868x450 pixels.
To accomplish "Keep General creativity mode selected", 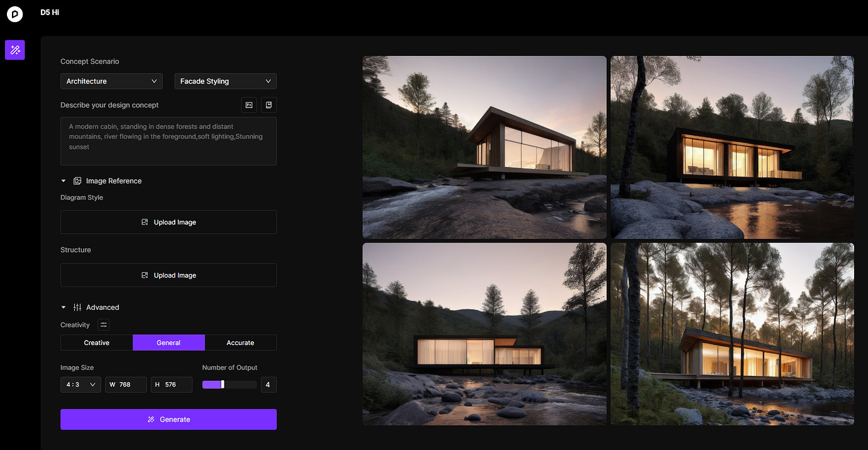I will point(169,343).
